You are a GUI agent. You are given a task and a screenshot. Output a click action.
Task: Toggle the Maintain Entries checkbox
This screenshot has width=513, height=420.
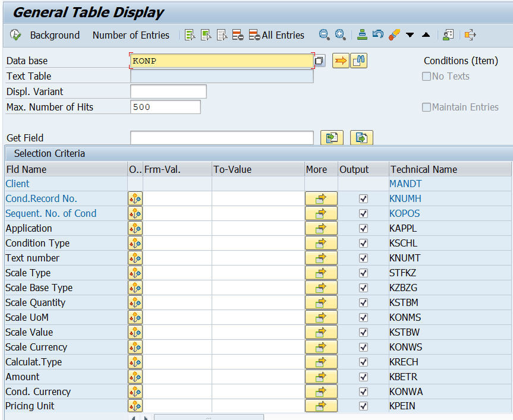pos(426,107)
